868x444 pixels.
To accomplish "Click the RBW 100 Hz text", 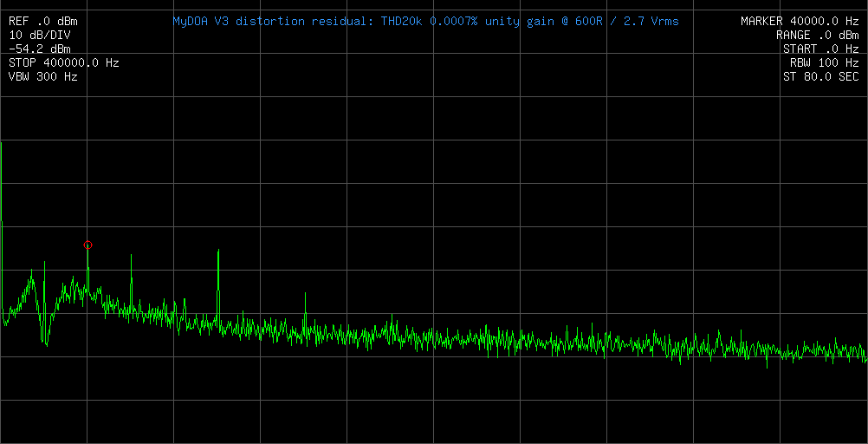I will pyautogui.click(x=825, y=63).
